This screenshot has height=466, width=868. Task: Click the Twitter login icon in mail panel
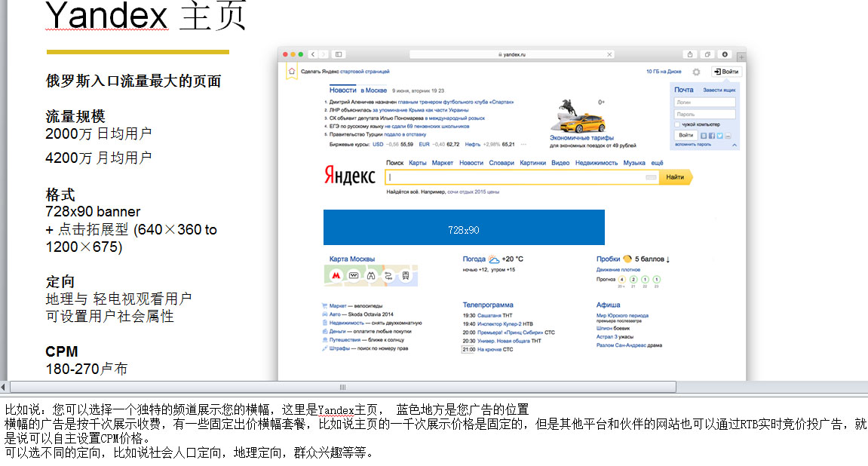pyautogui.click(x=719, y=136)
